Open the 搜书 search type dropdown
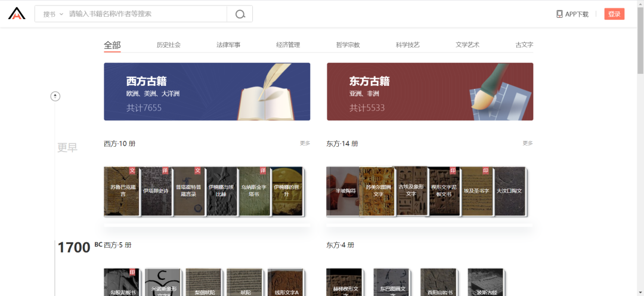 tap(54, 14)
